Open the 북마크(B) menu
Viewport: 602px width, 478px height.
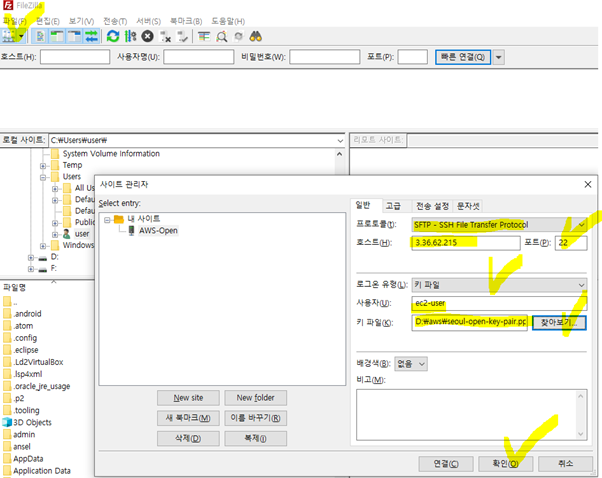tap(186, 21)
